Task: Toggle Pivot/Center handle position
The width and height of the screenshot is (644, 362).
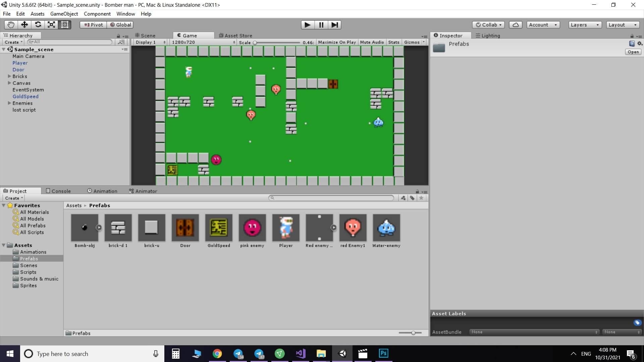Action: pyautogui.click(x=93, y=25)
